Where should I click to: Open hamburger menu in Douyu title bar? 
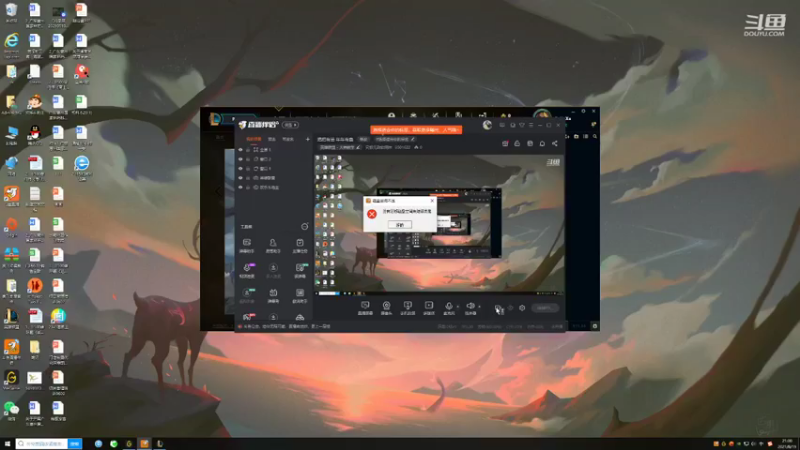pos(531,125)
